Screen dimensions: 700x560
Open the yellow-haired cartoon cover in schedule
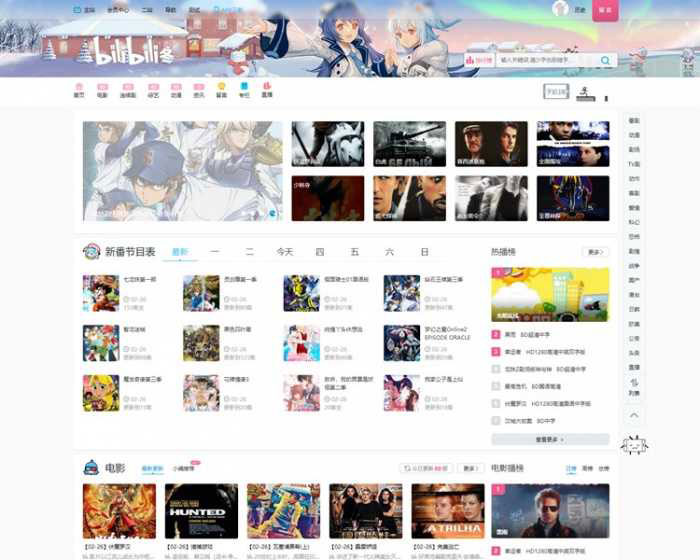[101, 393]
